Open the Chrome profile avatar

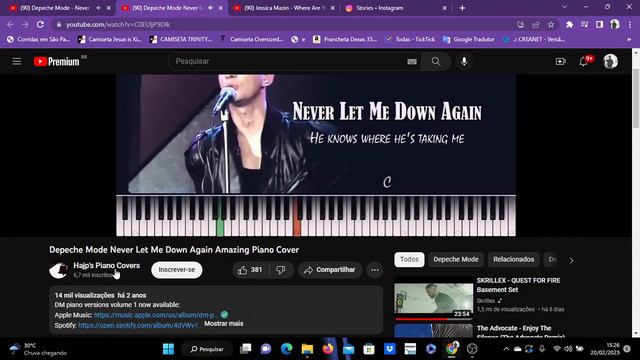pyautogui.click(x=615, y=24)
